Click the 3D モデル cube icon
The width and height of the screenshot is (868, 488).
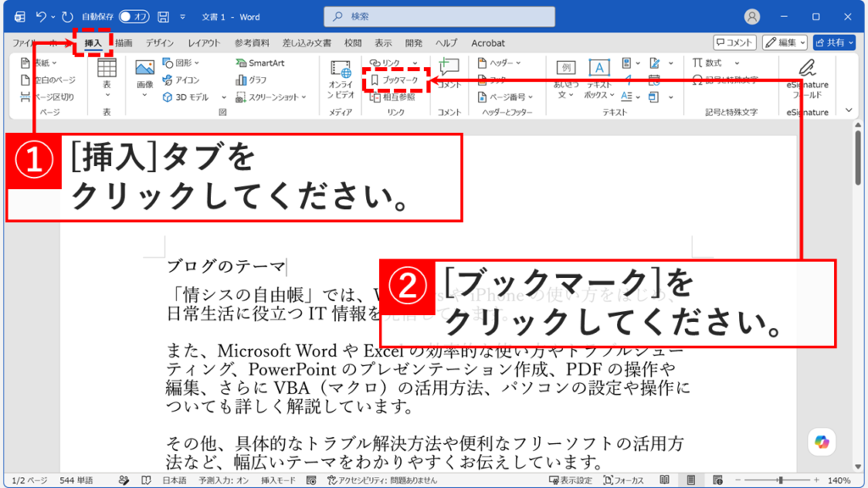(x=167, y=97)
